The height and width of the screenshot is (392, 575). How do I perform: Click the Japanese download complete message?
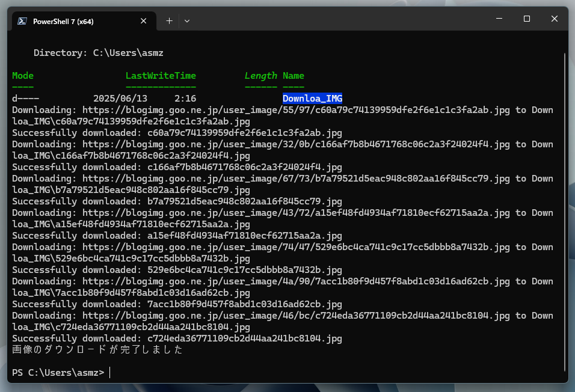tap(97, 350)
